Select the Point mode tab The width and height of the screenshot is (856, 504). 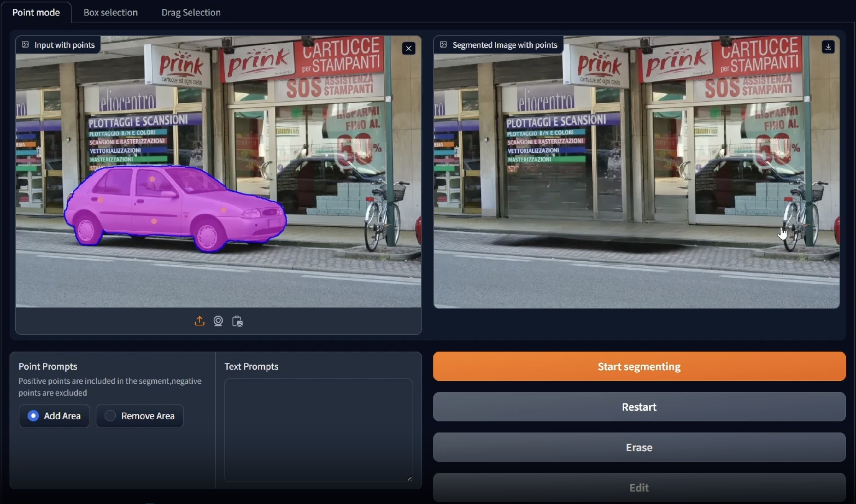coord(36,13)
